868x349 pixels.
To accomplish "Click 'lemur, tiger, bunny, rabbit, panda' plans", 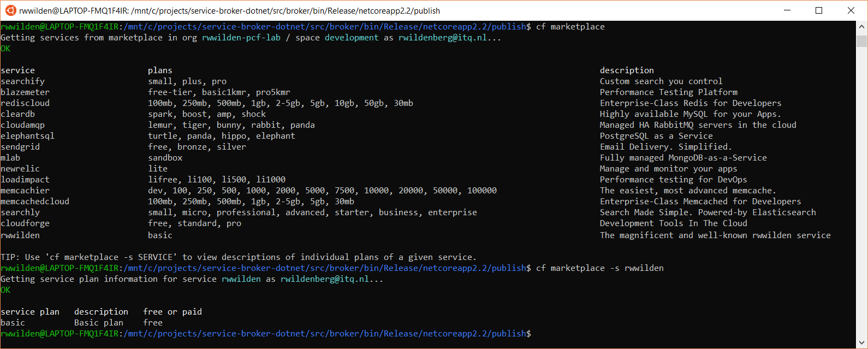I will point(231,125).
